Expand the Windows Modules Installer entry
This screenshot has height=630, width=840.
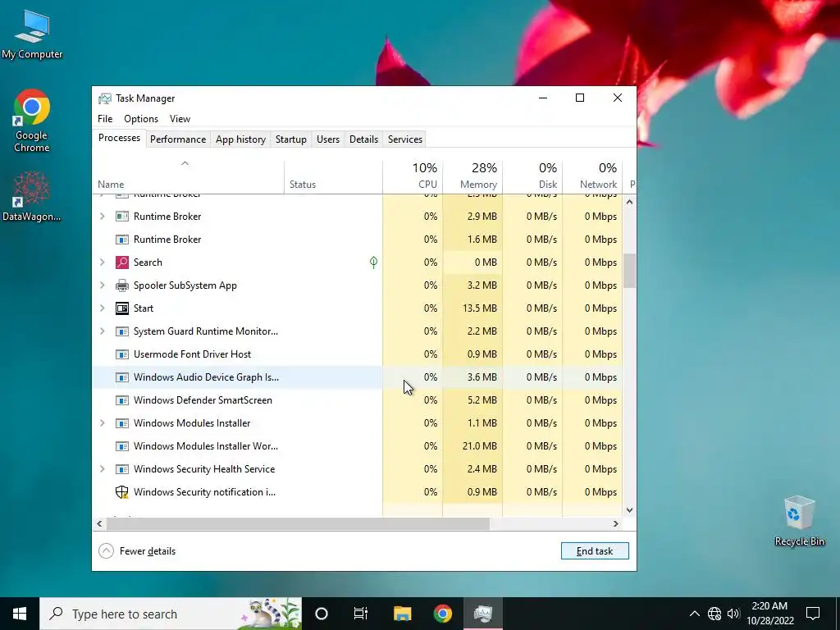pos(103,423)
